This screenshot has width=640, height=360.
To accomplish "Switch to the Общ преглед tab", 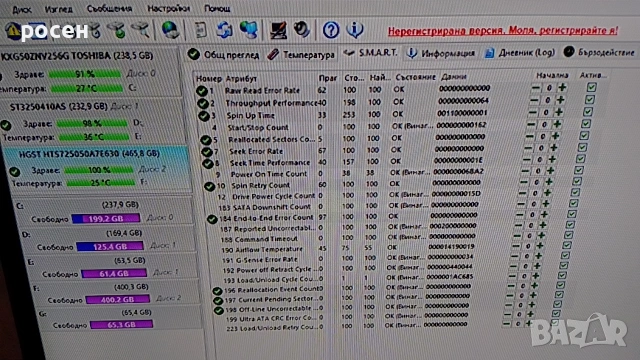I will (223, 55).
